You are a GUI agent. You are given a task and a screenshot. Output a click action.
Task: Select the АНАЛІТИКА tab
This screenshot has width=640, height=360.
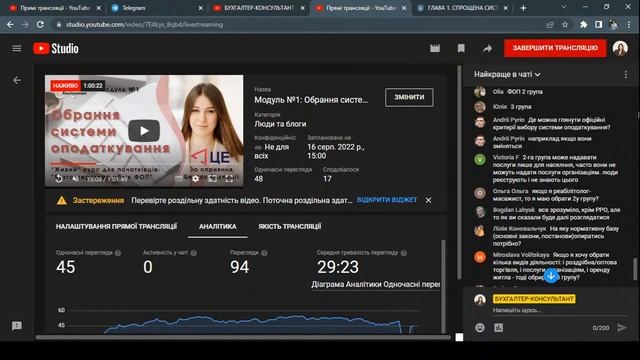(218, 227)
